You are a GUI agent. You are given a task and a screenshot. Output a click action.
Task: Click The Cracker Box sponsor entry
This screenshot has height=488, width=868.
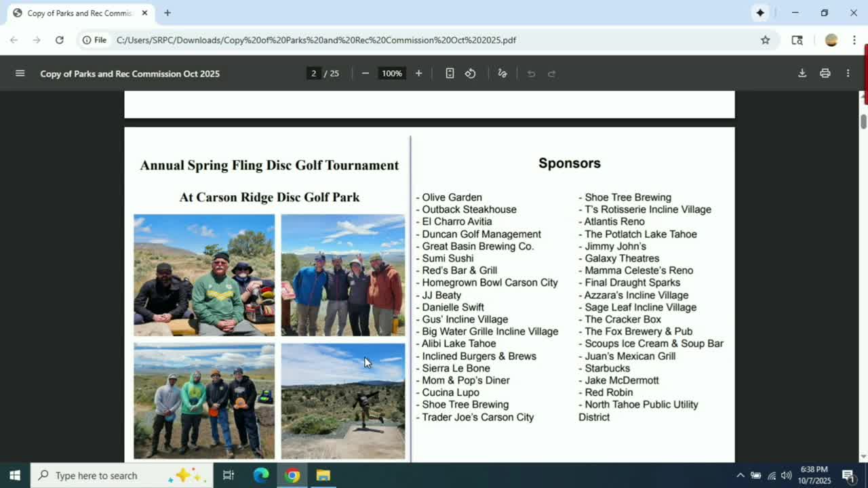click(x=620, y=319)
